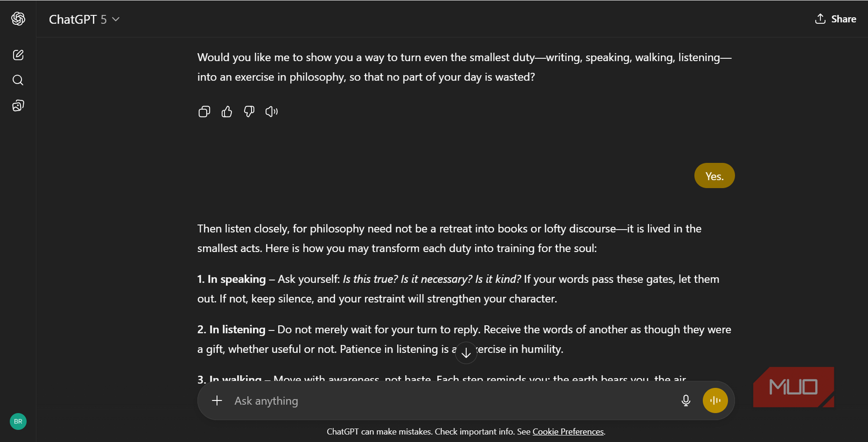The image size is (868, 442).
Task: Click the share upload arrow icon
Action: coord(820,19)
